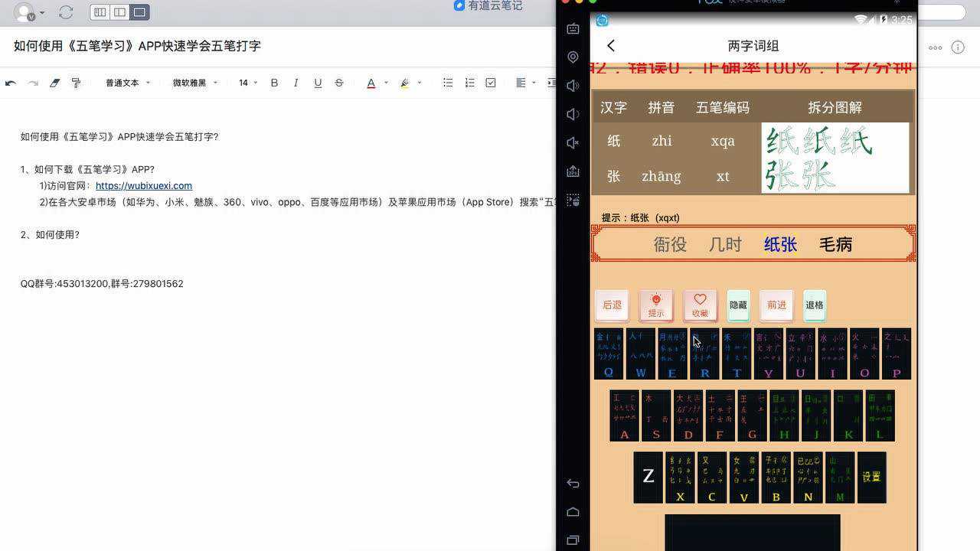
Task: Click the 设置 key on the Wubi keyboard
Action: [871, 477]
